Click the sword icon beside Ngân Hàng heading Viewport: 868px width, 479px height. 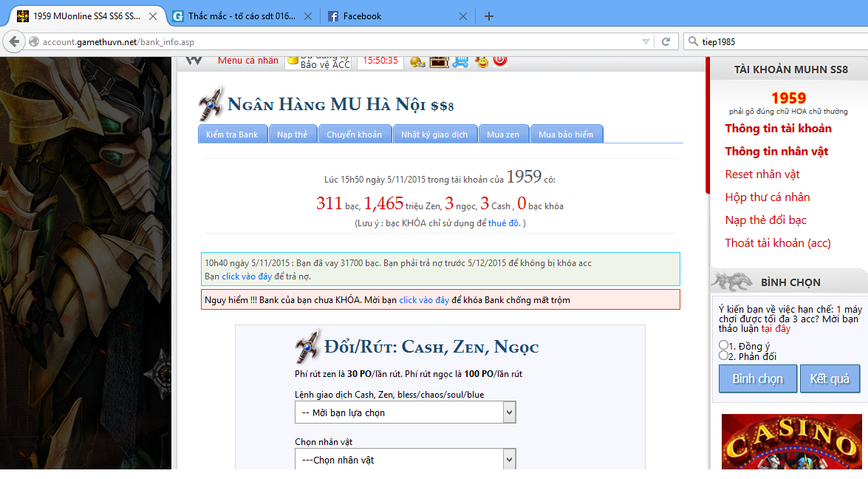click(211, 103)
